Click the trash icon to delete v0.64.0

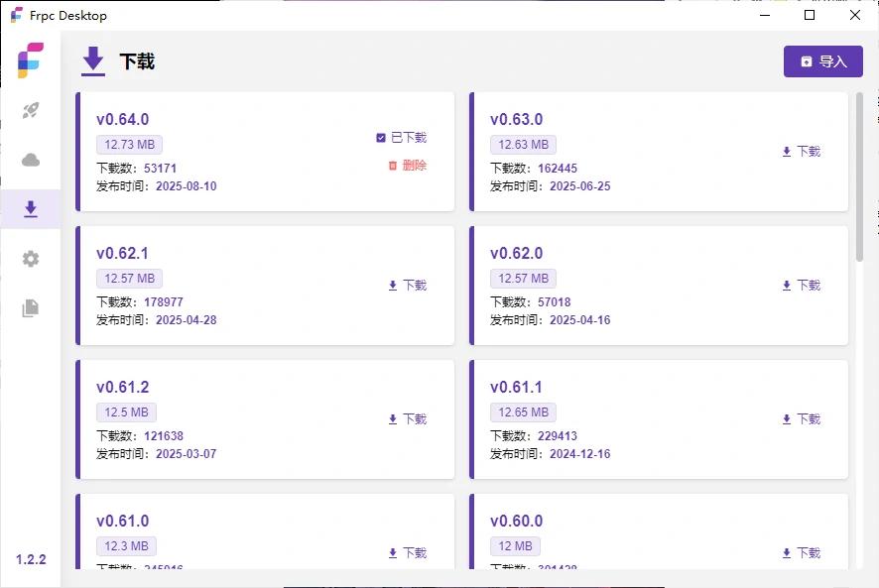[393, 166]
